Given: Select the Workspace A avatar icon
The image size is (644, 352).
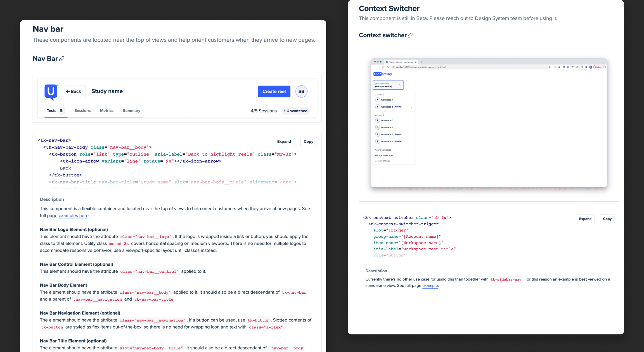Looking at the screenshot, I should click(378, 99).
